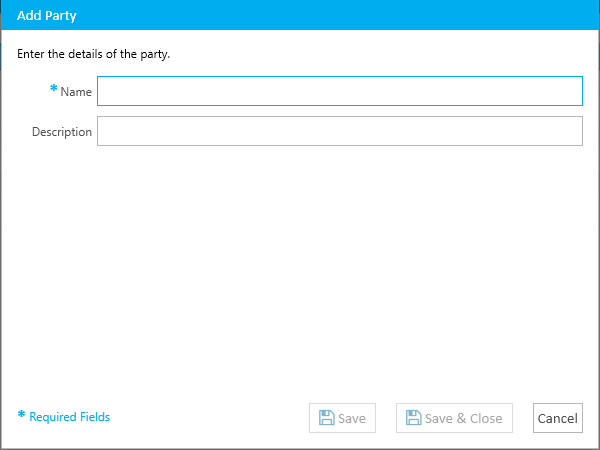The image size is (600, 450).
Task: Click the Cancel button label
Action: point(558,418)
